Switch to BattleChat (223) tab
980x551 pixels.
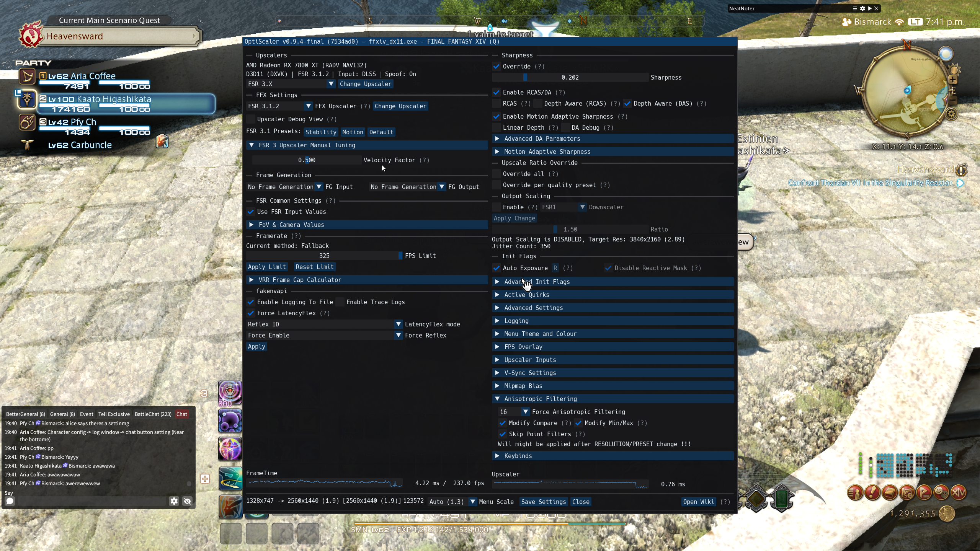click(153, 414)
